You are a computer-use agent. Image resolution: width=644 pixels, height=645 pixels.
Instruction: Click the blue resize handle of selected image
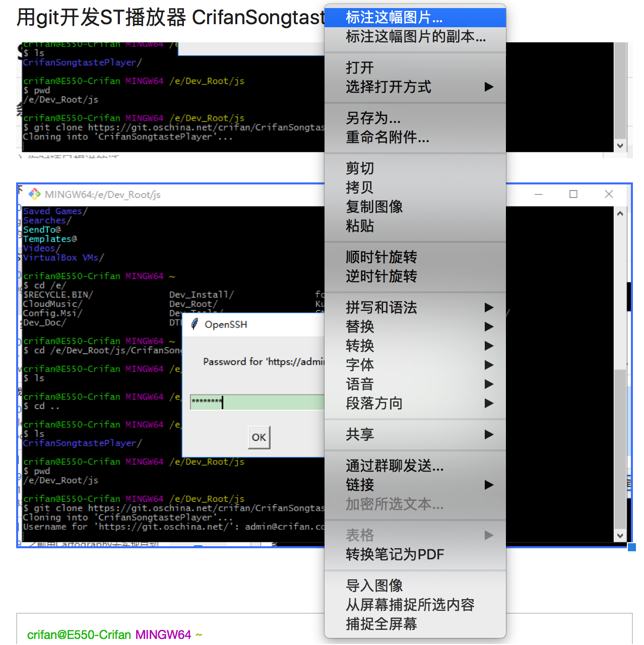point(632,547)
